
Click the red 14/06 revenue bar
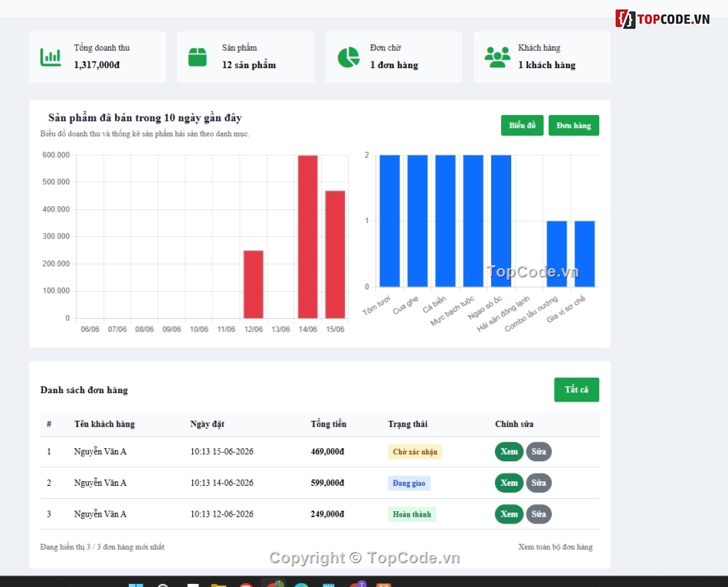[x=308, y=237]
